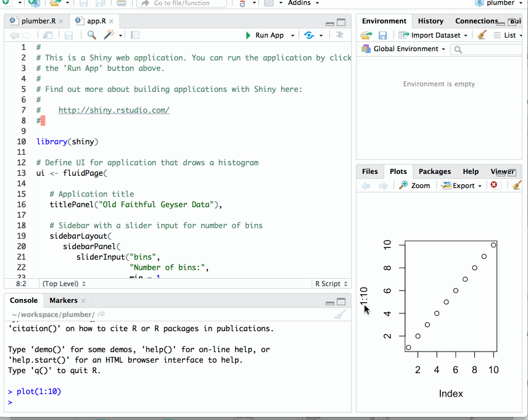This screenshot has height=420, width=528.
Task: Save app.R using the source pane save icon
Action: [x=68, y=35]
